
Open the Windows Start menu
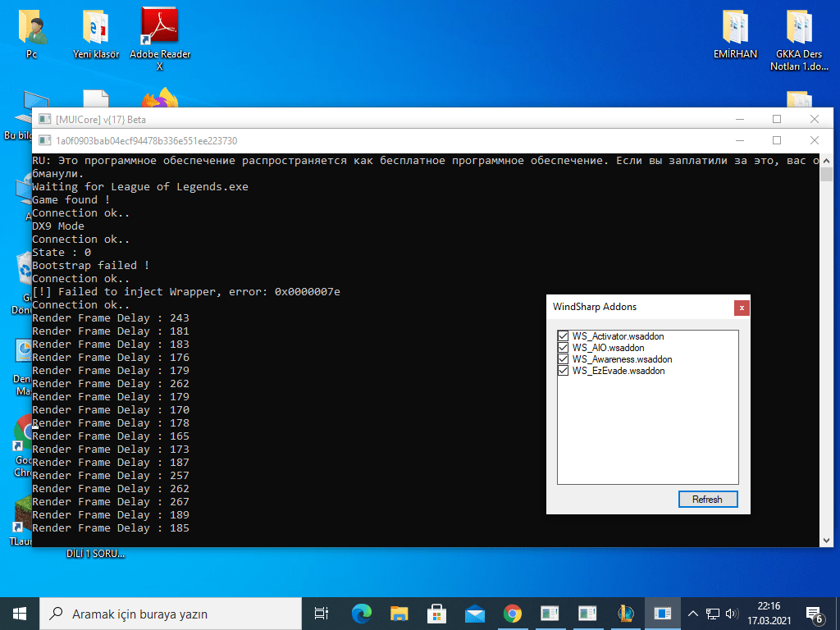(x=20, y=614)
